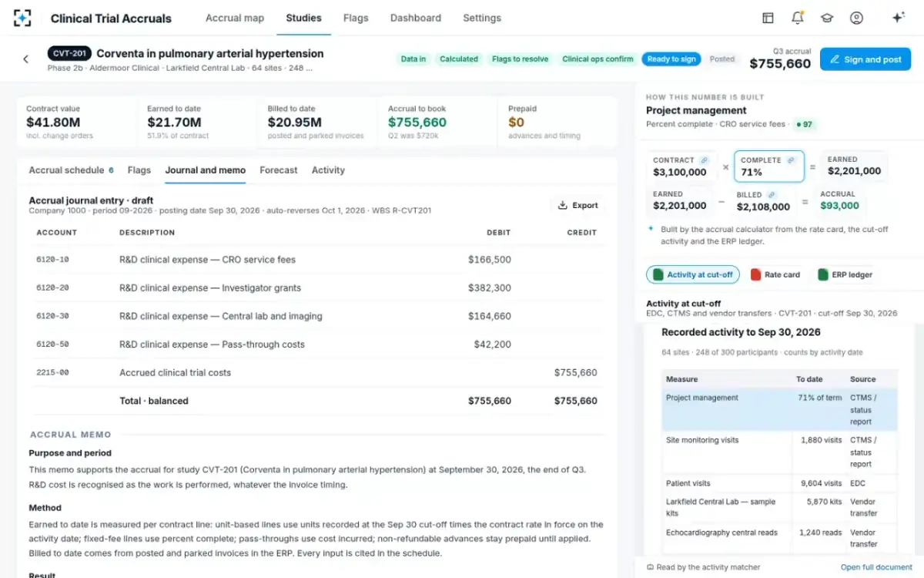Go to Dashboard
The image size is (924, 578).
[x=416, y=18]
